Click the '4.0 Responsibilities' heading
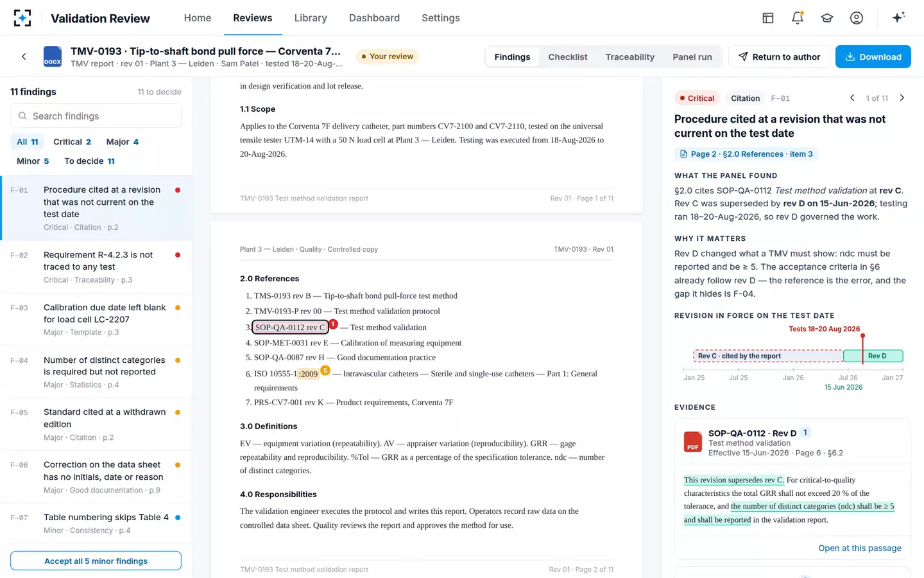 (278, 495)
